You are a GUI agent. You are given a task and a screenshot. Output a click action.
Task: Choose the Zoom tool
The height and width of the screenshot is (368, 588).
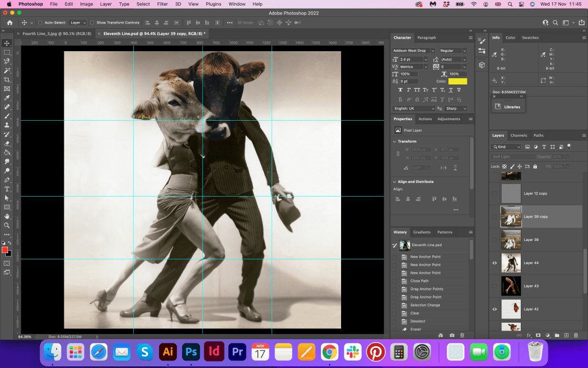coord(7,225)
